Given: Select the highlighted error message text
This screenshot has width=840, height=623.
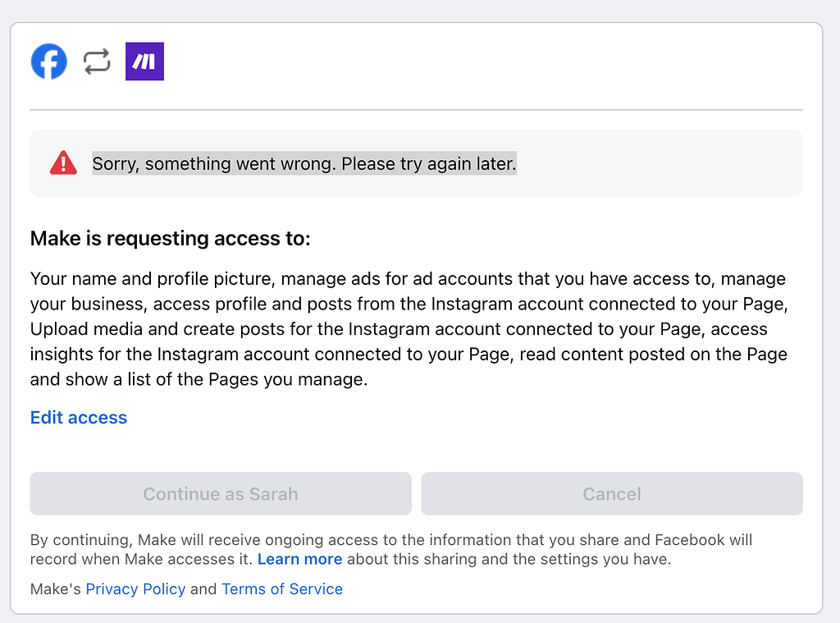Looking at the screenshot, I should pyautogui.click(x=304, y=163).
